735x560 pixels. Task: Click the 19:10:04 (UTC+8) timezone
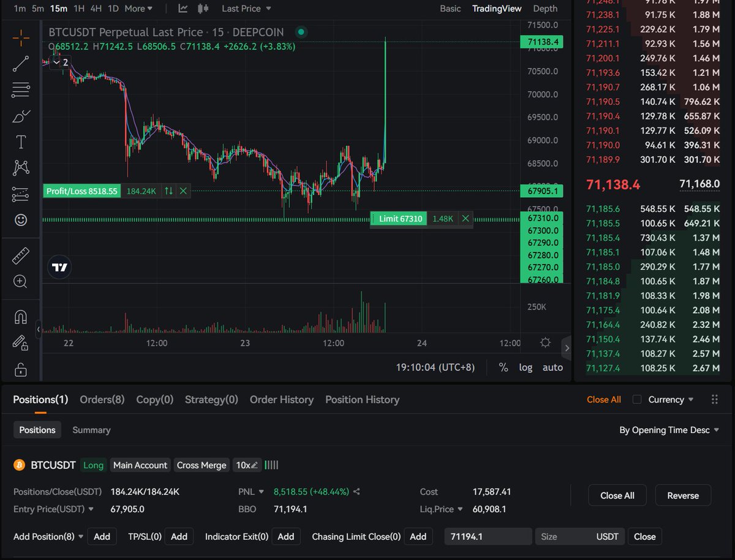[x=435, y=368]
